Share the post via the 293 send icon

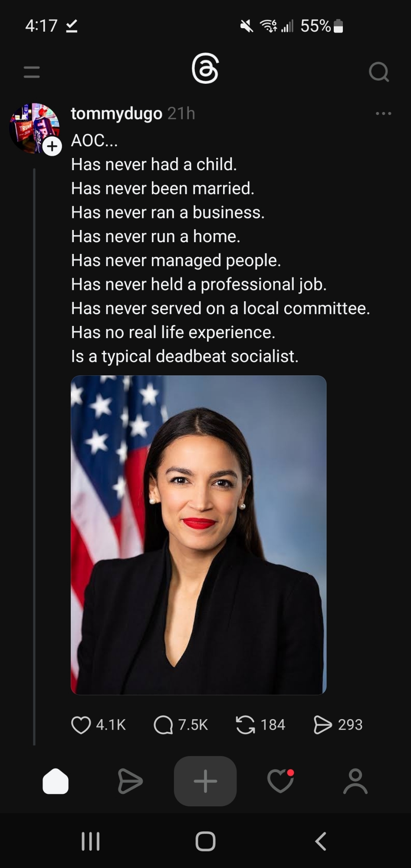tap(322, 724)
